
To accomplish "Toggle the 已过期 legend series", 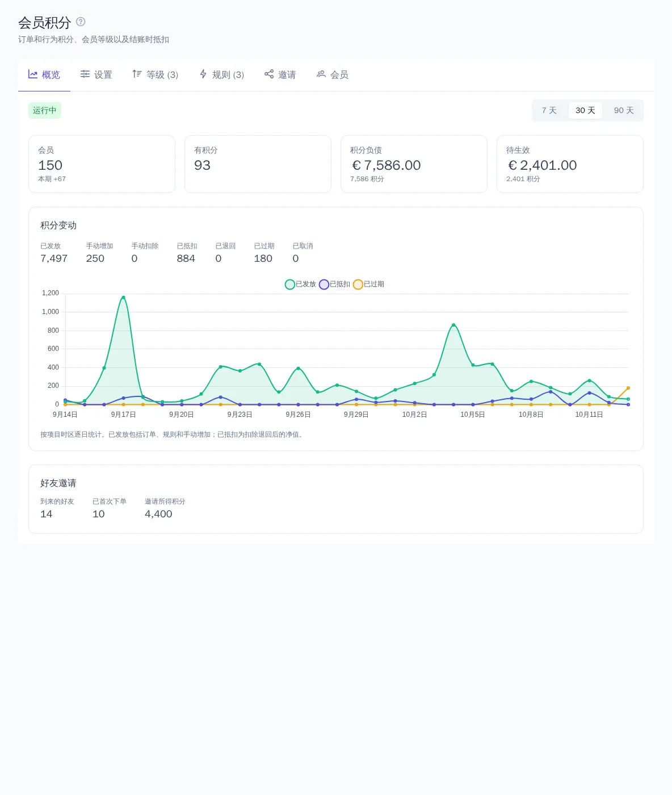I will pyautogui.click(x=368, y=284).
